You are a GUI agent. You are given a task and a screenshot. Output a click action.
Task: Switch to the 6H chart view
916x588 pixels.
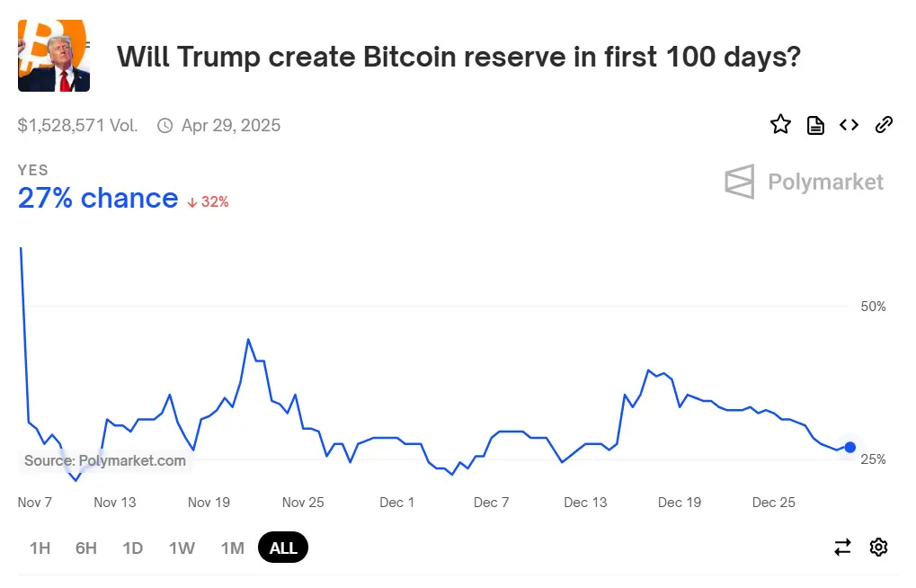point(84,547)
